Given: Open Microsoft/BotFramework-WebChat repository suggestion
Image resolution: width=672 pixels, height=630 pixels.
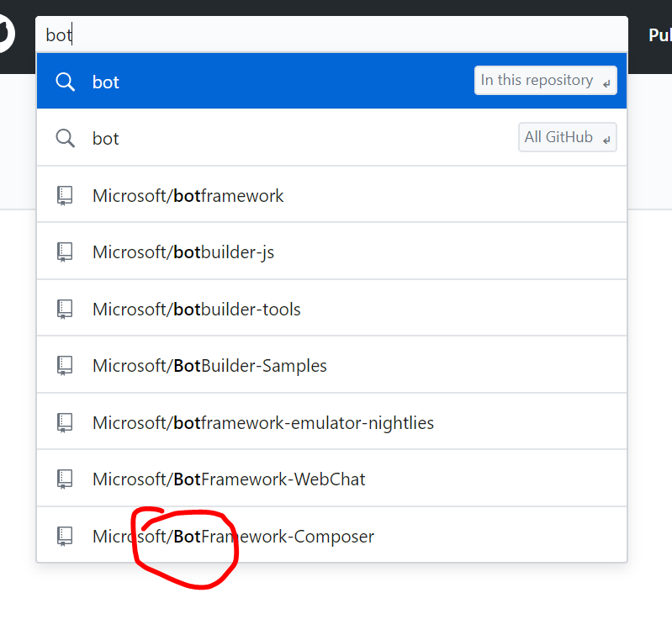Looking at the screenshot, I should (x=331, y=479).
